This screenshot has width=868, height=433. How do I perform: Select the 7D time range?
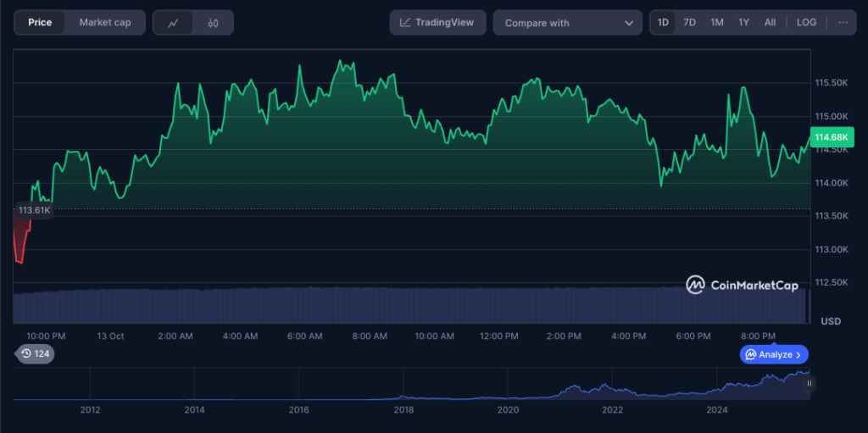tap(689, 23)
